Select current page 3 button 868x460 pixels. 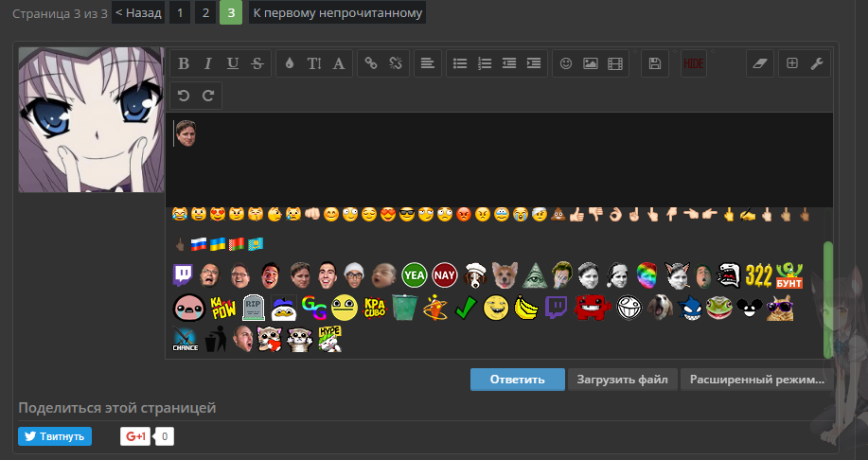[x=231, y=12]
